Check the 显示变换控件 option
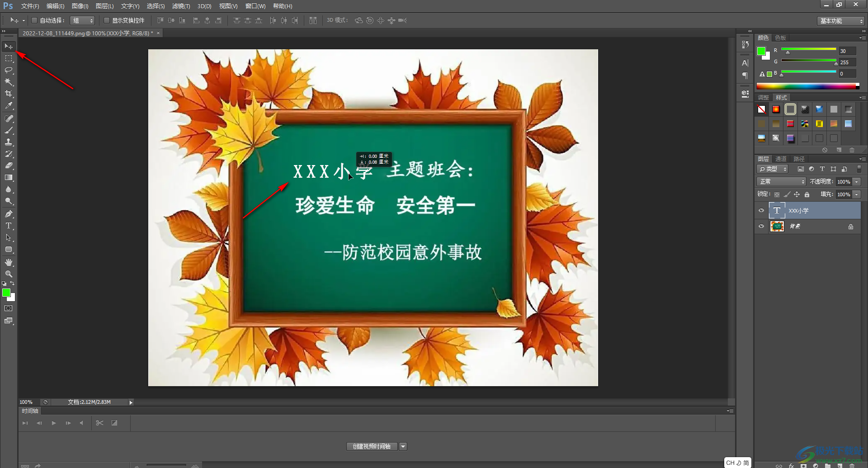This screenshot has height=468, width=868. (x=107, y=20)
